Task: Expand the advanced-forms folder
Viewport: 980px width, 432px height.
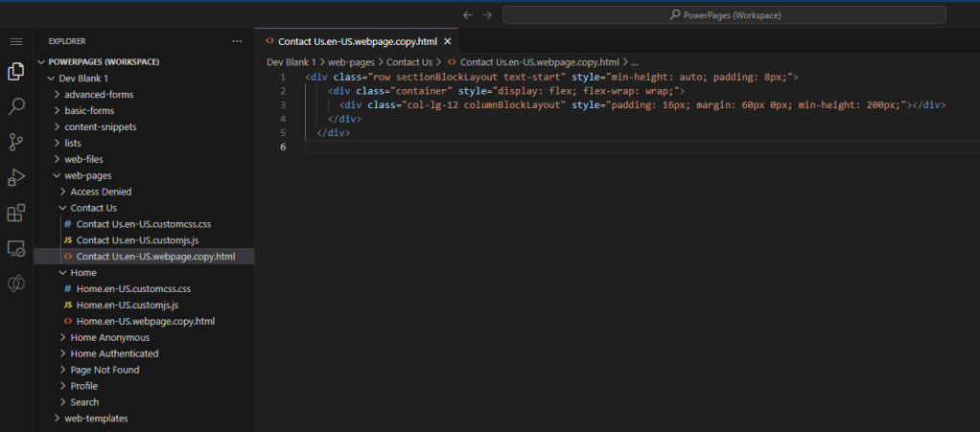Action: (98, 94)
